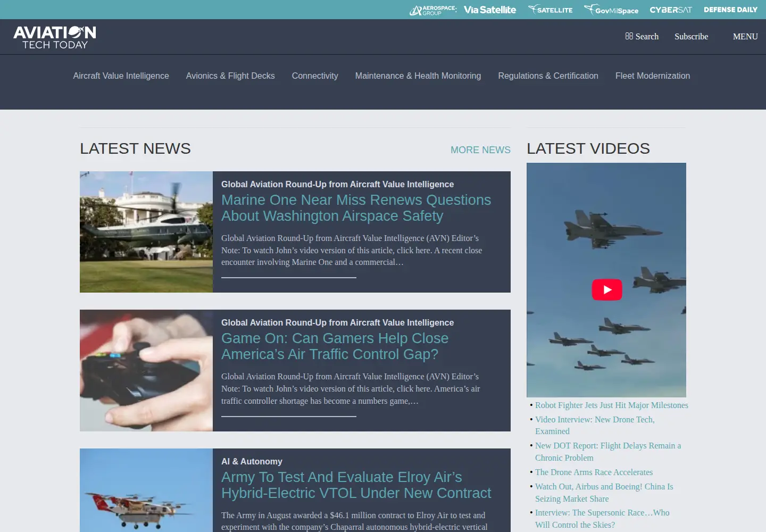The image size is (766, 532).
Task: Click the gamers air traffic excerpt text
Action: (x=351, y=388)
